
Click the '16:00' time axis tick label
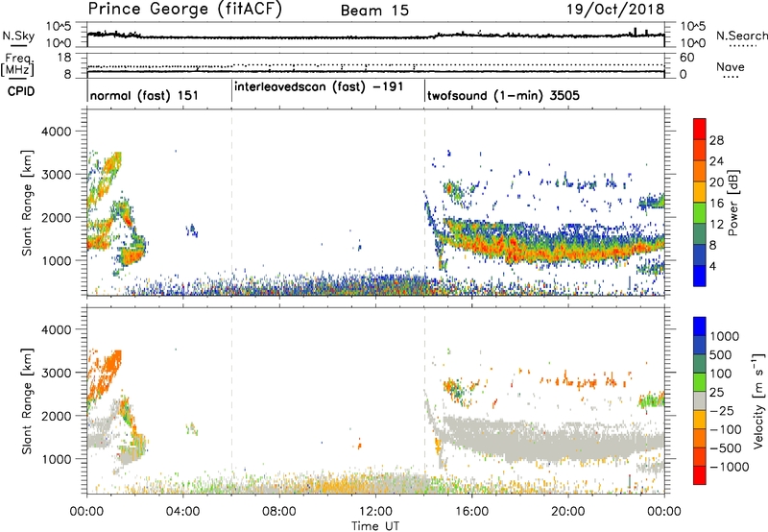[471, 512]
